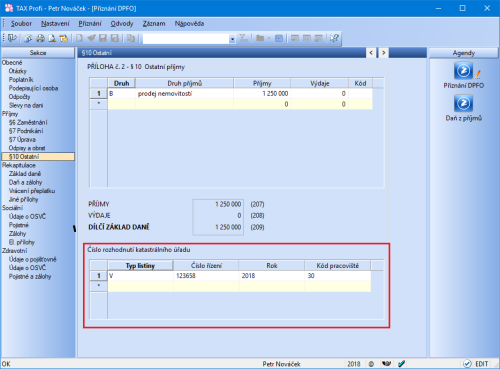Viewport: 500px width, 369px height.
Task: Open the Nastavení menu
Action: pos(55,24)
